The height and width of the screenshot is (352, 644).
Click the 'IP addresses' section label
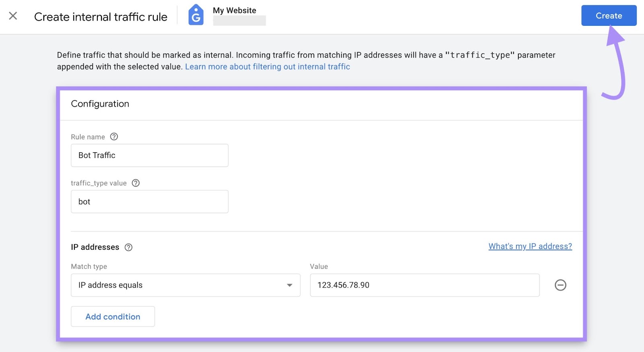[95, 247]
